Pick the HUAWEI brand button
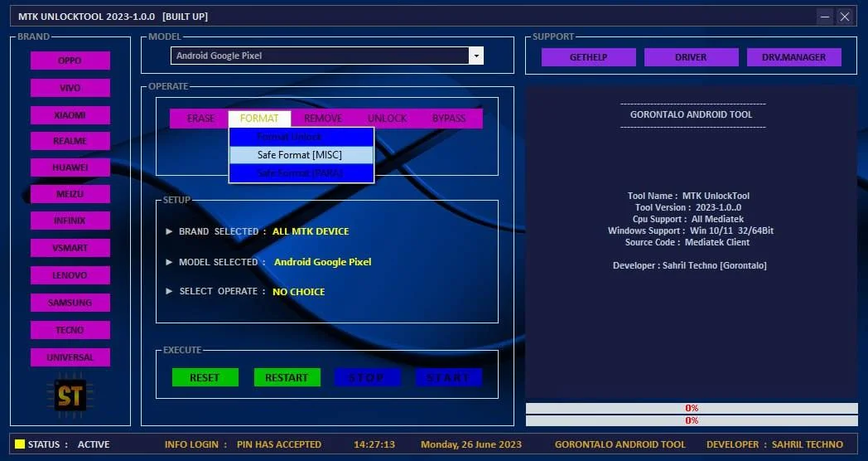Image resolution: width=868 pixels, height=461 pixels. pos(70,167)
